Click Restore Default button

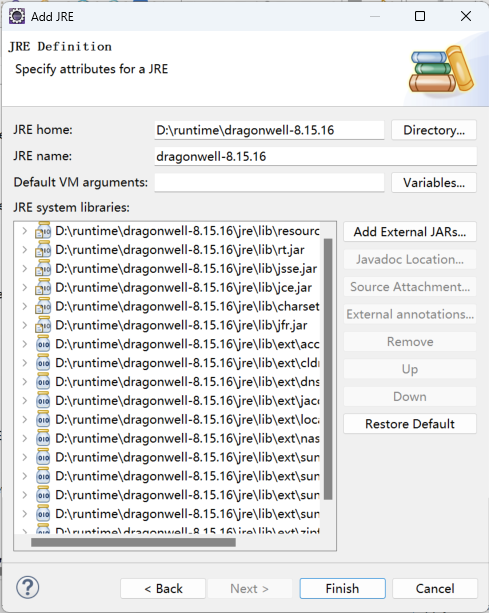[410, 424]
